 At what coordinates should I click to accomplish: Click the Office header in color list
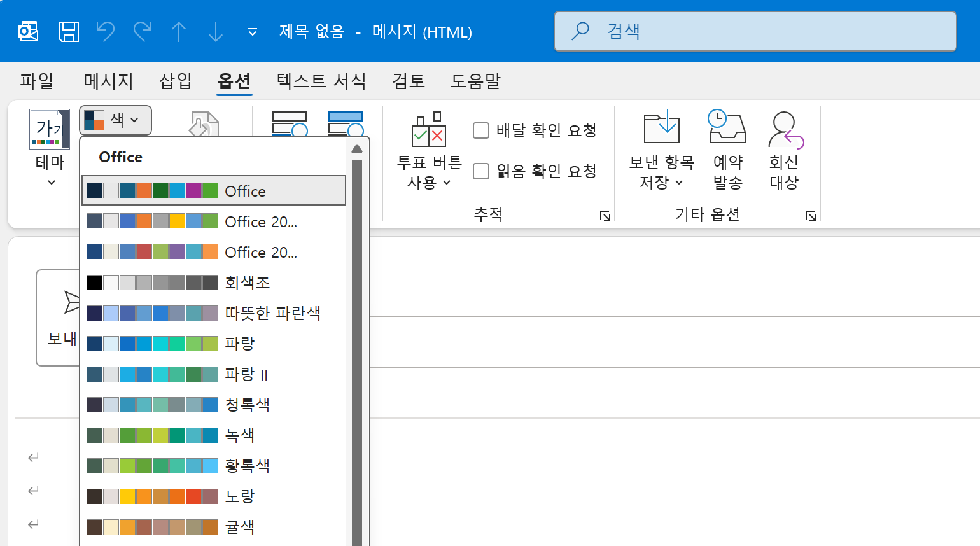[120, 157]
